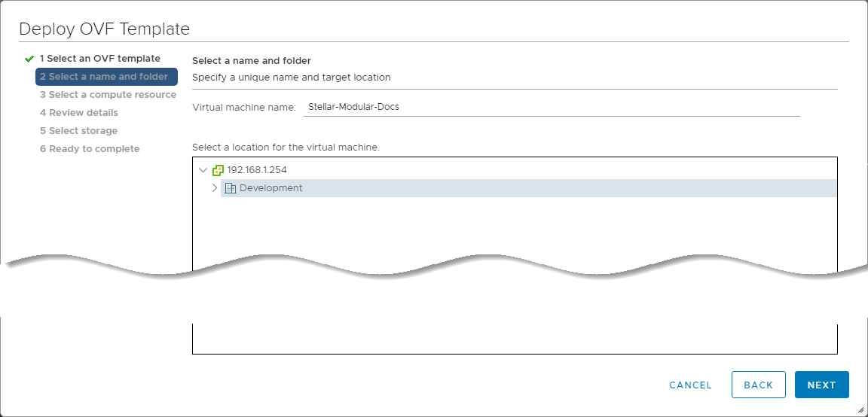This screenshot has height=417, width=868.
Task: Click empty space in the location tree
Action: [512, 233]
